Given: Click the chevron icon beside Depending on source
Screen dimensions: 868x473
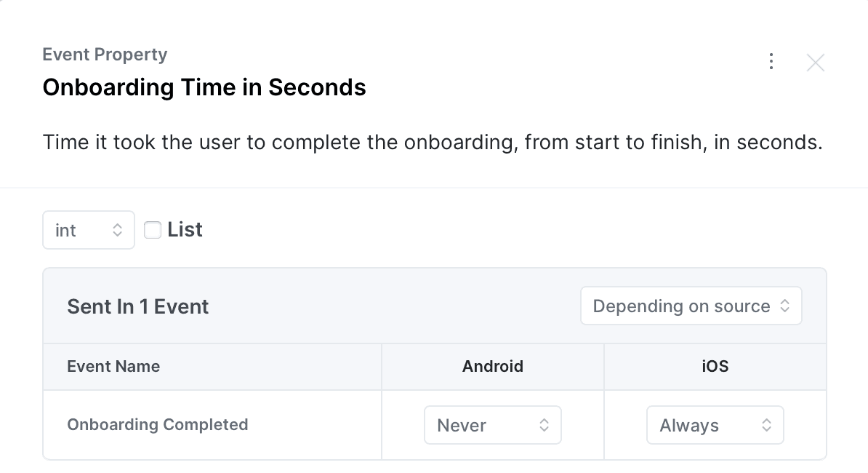Looking at the screenshot, I should click(785, 306).
